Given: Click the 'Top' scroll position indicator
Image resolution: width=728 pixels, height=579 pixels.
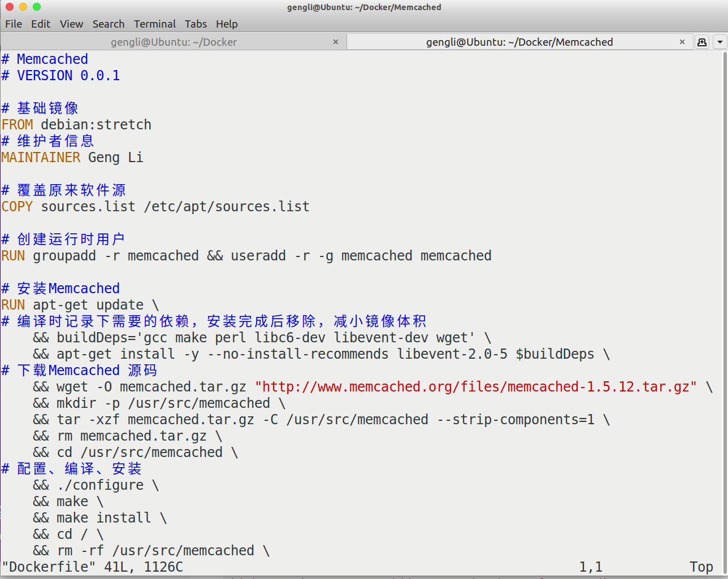Looking at the screenshot, I should pos(701,567).
